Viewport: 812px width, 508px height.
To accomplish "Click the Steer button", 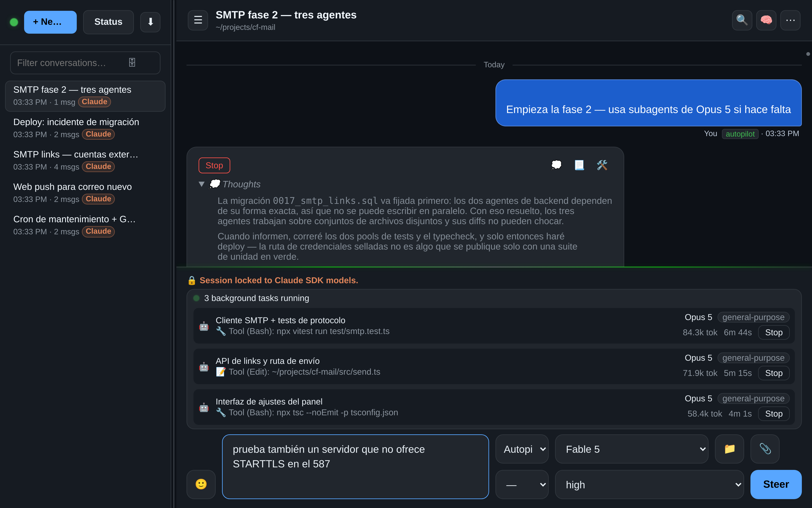I will point(776,485).
